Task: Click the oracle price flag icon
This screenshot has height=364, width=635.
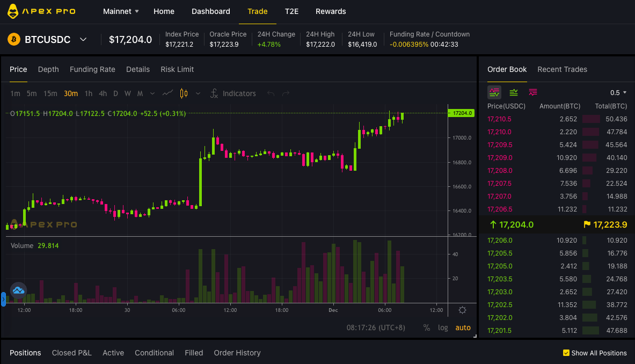Action: click(x=587, y=224)
